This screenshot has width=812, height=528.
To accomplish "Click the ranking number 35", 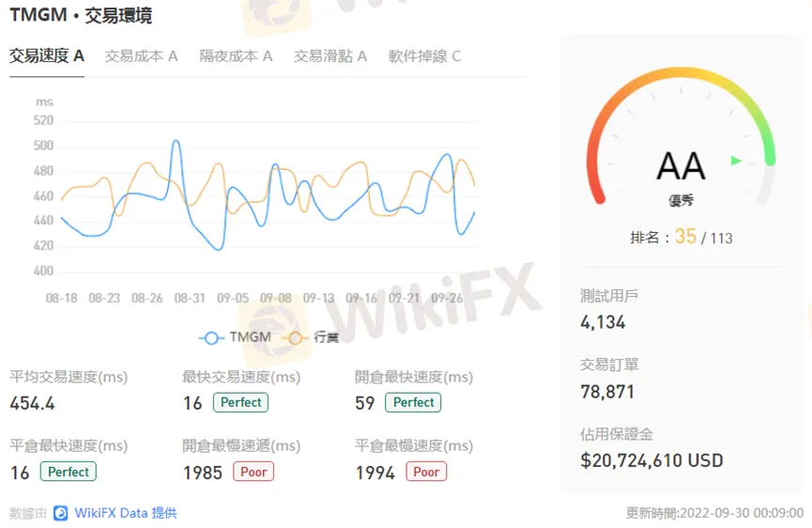I will pos(685,236).
